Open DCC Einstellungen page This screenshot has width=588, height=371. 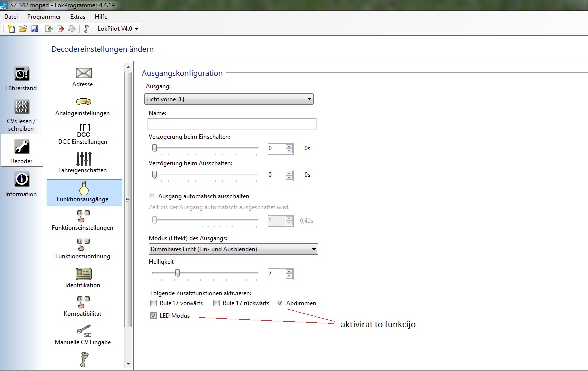pos(83,134)
